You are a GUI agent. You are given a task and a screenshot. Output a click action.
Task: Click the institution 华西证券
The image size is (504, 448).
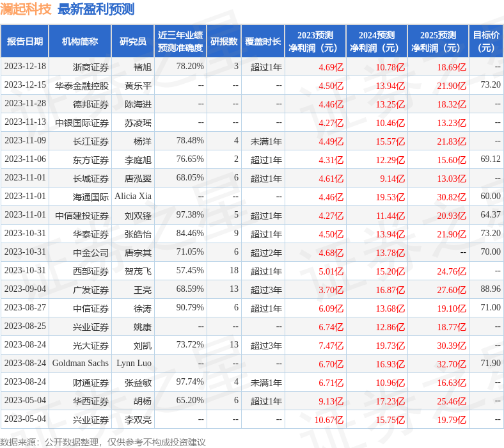[x=91, y=401]
